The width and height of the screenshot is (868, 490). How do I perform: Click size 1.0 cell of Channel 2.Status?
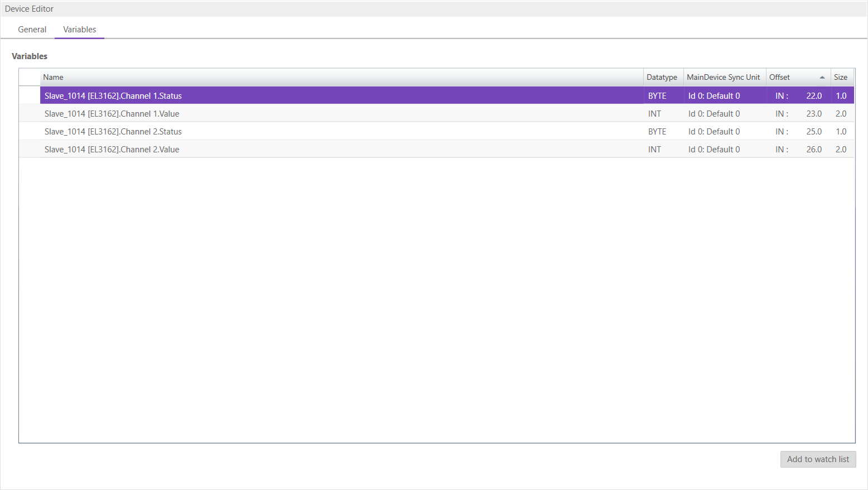[x=841, y=132]
